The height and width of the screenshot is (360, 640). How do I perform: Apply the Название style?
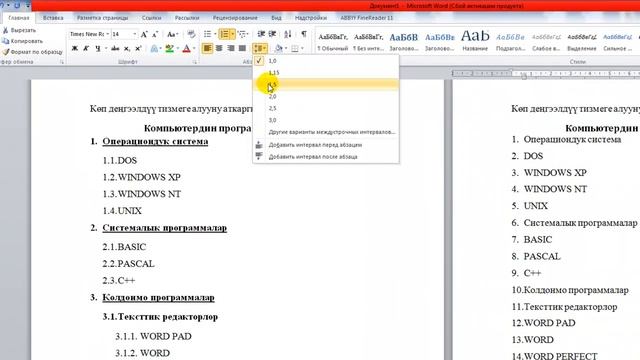pyautogui.click(x=475, y=42)
